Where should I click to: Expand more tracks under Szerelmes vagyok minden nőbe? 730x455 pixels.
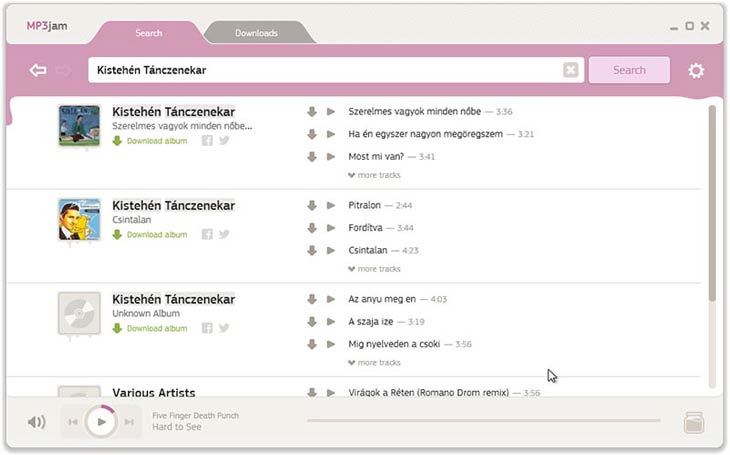pyautogui.click(x=374, y=175)
